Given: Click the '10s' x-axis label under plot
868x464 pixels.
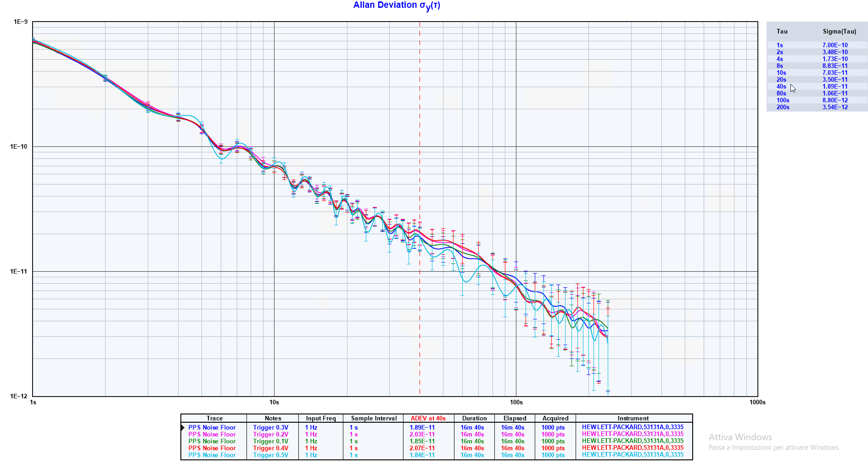Looking at the screenshot, I should coord(274,402).
